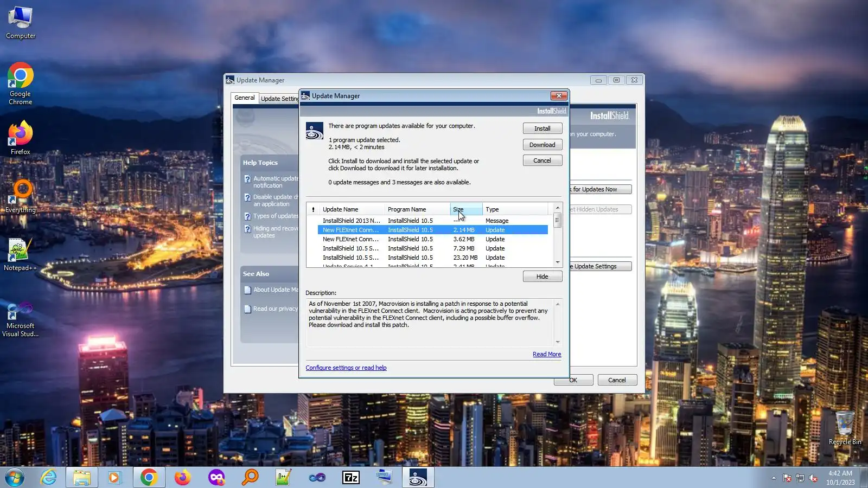Open Configure settings or read help link
The height and width of the screenshot is (488, 868).
pyautogui.click(x=346, y=368)
